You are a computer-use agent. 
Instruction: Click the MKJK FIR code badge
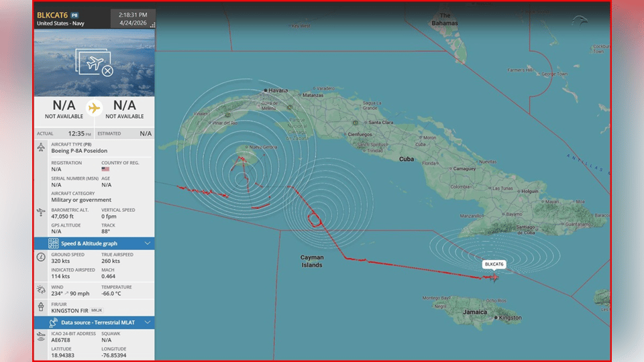click(97, 310)
